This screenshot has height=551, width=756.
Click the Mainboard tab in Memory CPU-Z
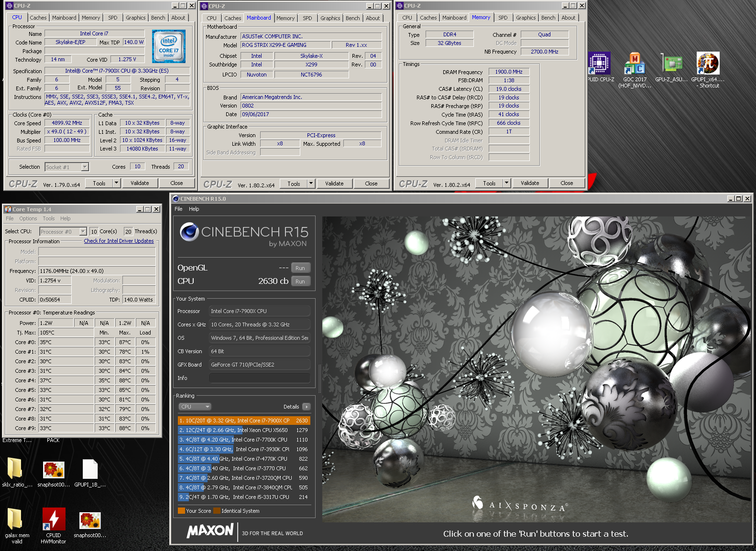click(454, 18)
